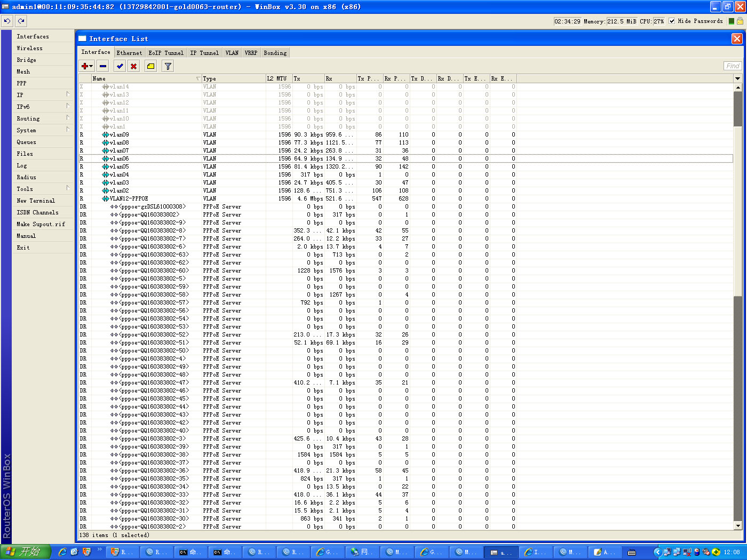The width and height of the screenshot is (747, 560).
Task: Click the padlock icon near Hide Passwords
Action: [x=740, y=21]
